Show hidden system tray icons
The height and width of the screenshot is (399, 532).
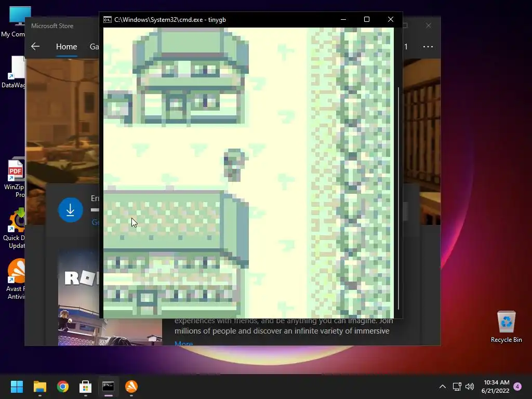click(x=443, y=387)
